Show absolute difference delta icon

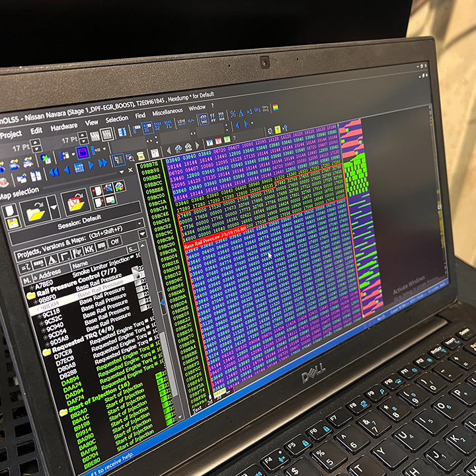(x=241, y=114)
